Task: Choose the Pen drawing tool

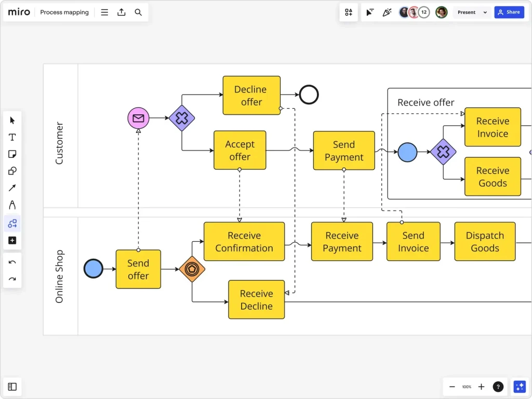Action: tap(12, 205)
